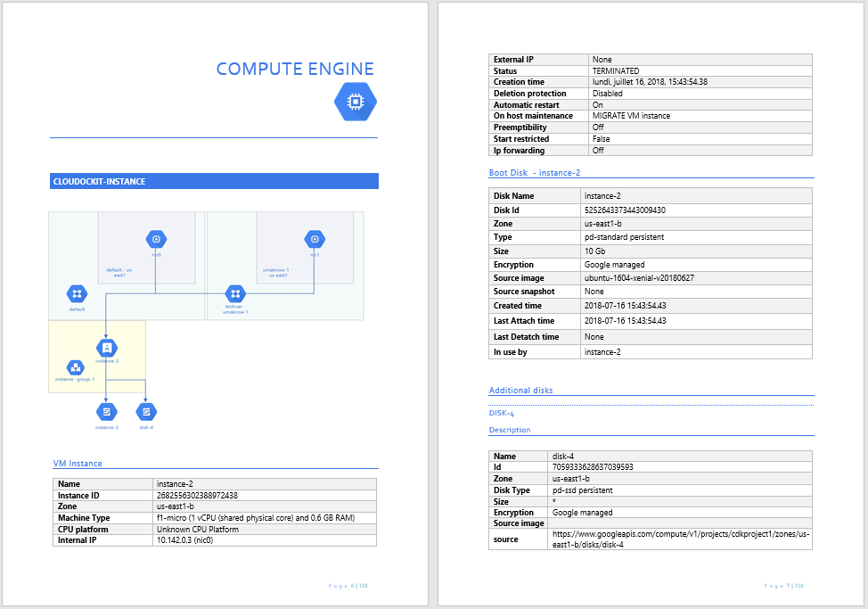Screen dimensions: 868x609
Task: Click the googleapis.com source URL for disk-4
Action: tap(681, 539)
